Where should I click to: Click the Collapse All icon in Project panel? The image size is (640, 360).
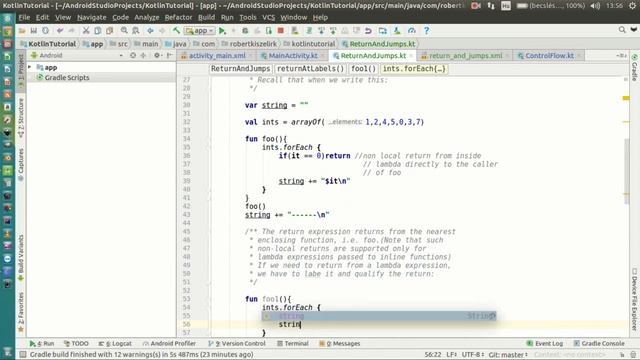point(143,56)
